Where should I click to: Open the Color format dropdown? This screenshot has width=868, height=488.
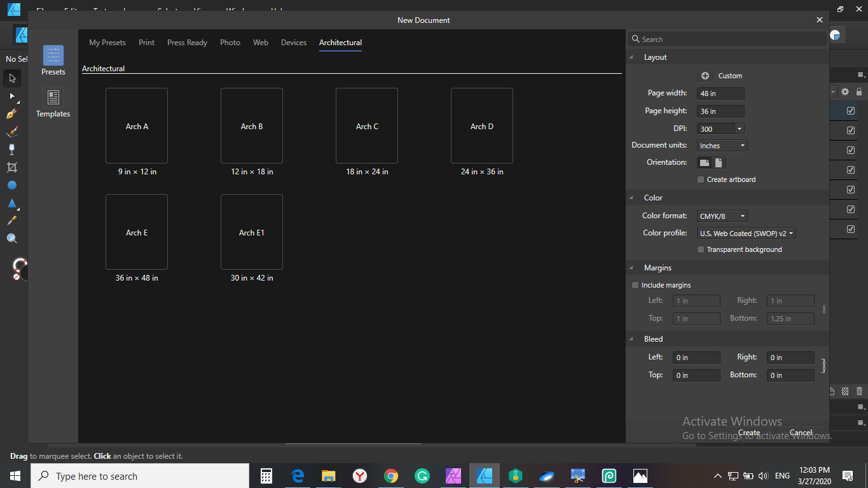[x=722, y=216]
